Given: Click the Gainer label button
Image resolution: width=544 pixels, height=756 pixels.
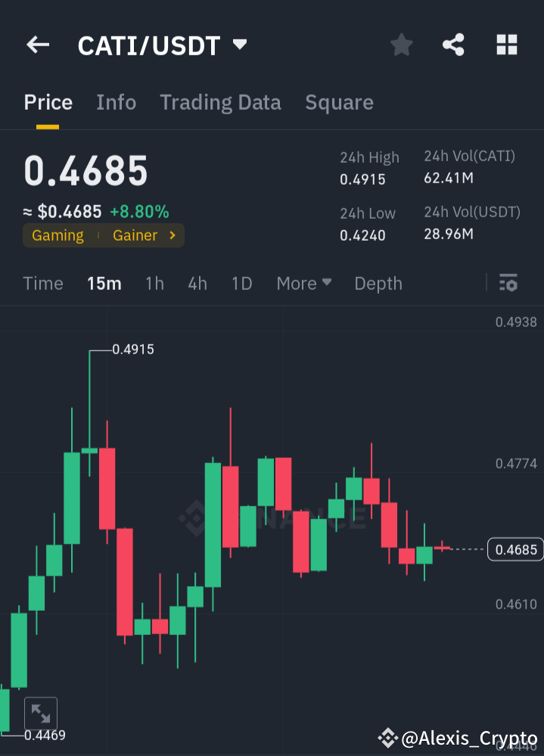Looking at the screenshot, I should pos(135,235).
